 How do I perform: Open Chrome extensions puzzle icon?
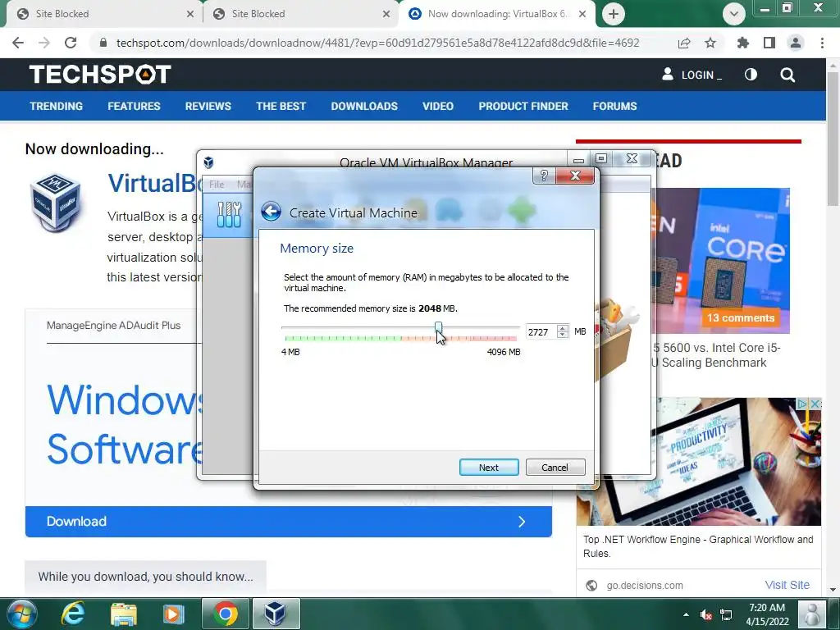[743, 43]
